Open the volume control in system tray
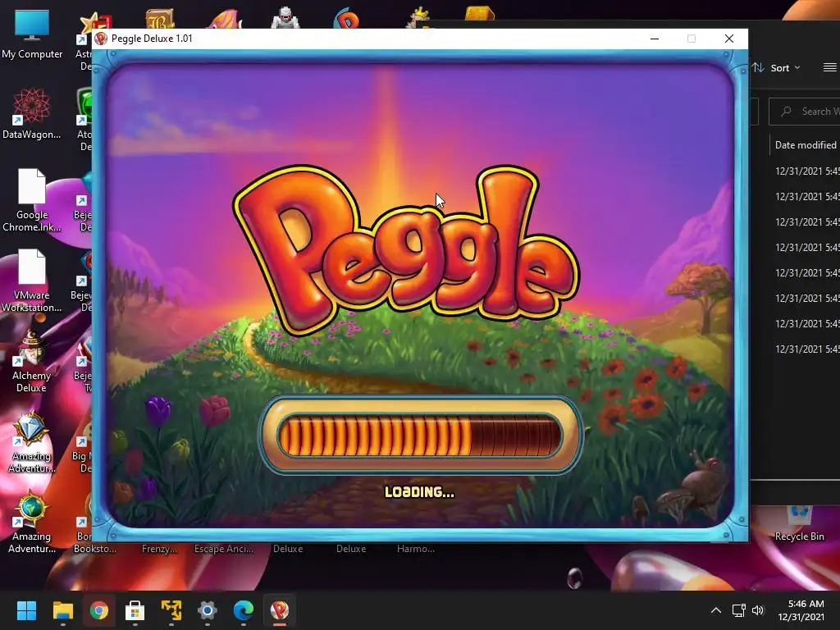This screenshot has width=840, height=630. (757, 610)
